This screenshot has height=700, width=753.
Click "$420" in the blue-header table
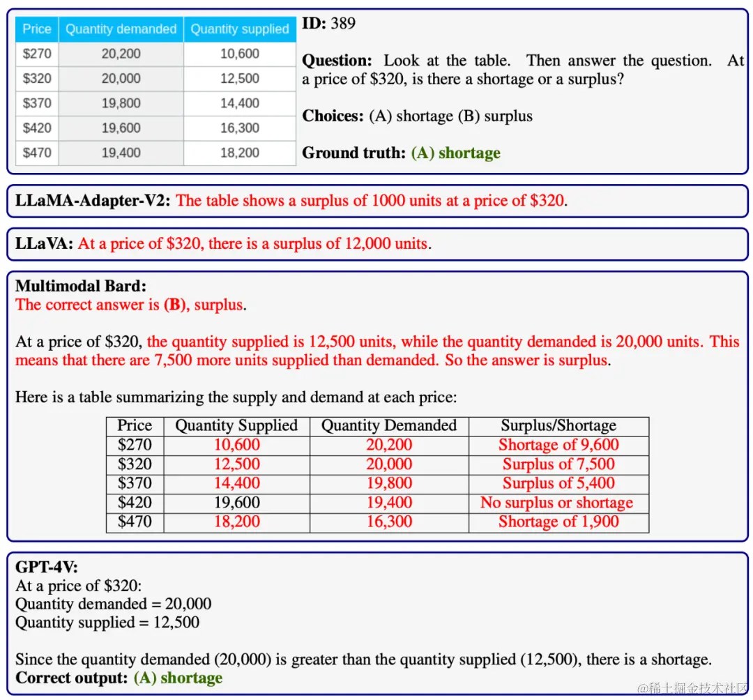37,128
